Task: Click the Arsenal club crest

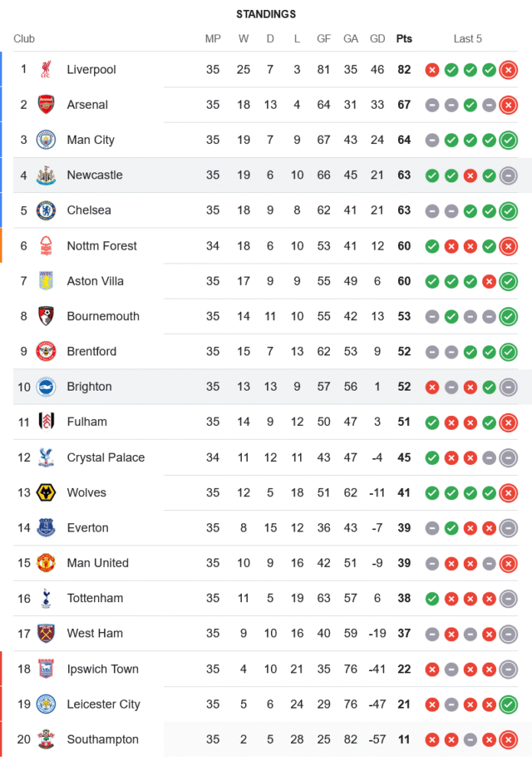Action: click(46, 105)
